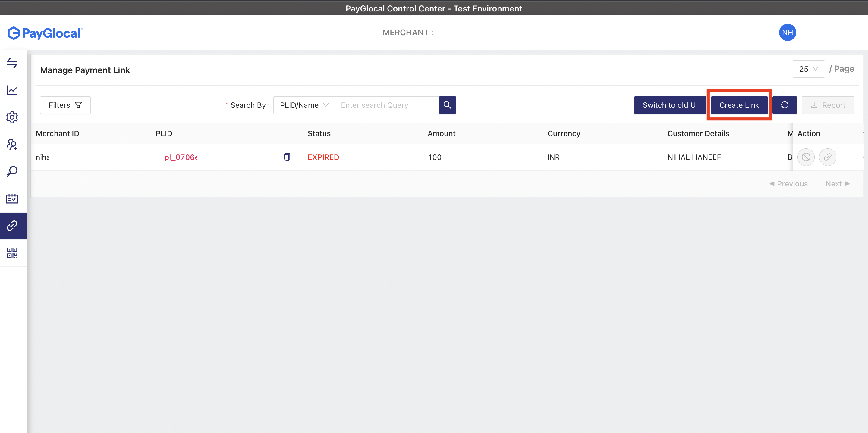This screenshot has width=868, height=433.
Task: Click the search query input field
Action: point(386,105)
